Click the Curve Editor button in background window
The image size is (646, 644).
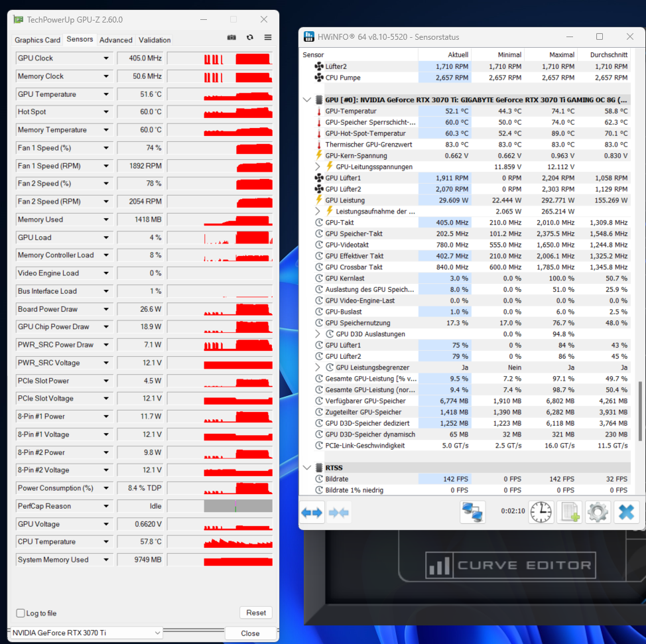(511, 565)
